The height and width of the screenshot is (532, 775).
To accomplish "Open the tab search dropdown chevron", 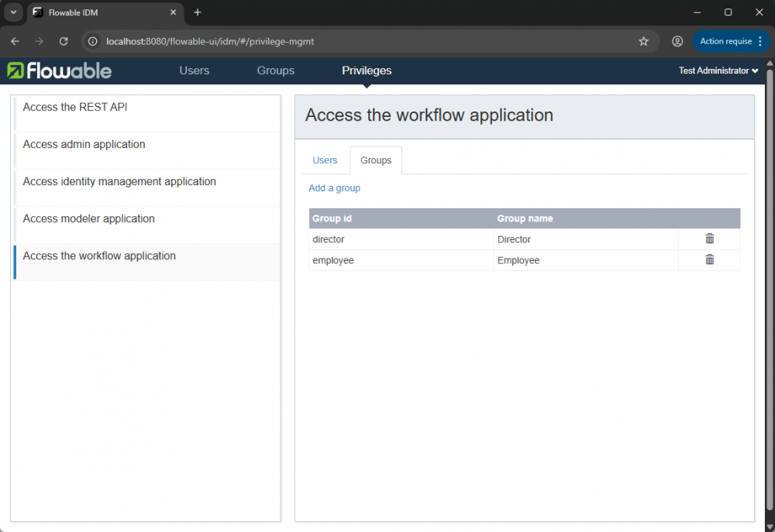I will click(13, 12).
